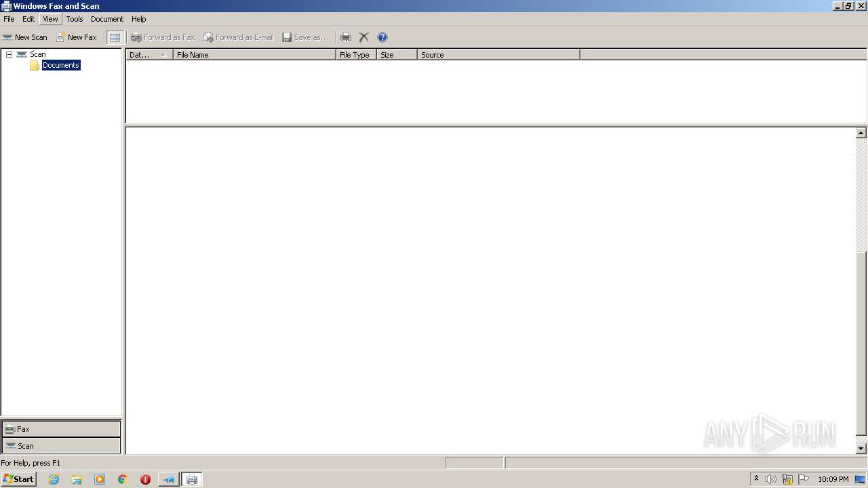This screenshot has width=868, height=488.
Task: Click Forward as E-mail button
Action: (x=239, y=37)
